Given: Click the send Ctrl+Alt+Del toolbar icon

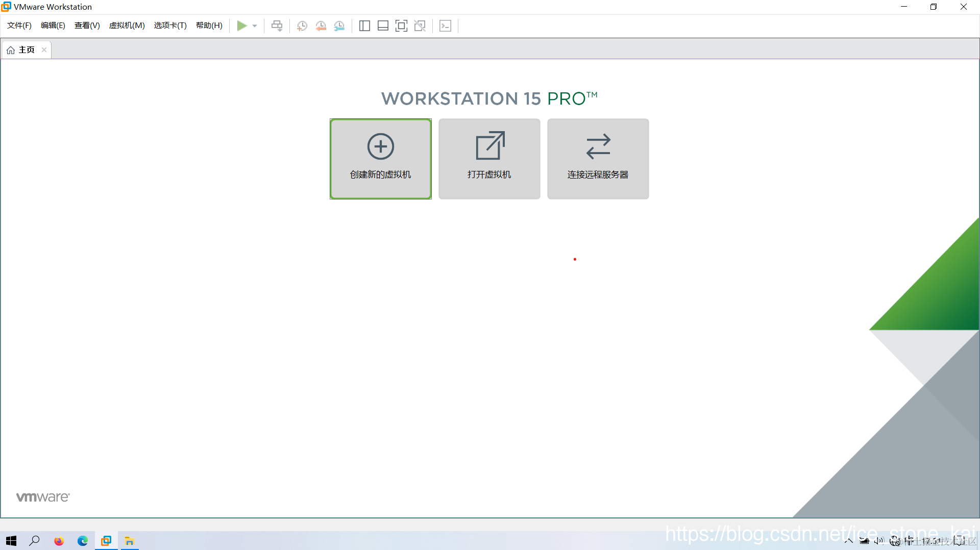Looking at the screenshot, I should point(277,26).
